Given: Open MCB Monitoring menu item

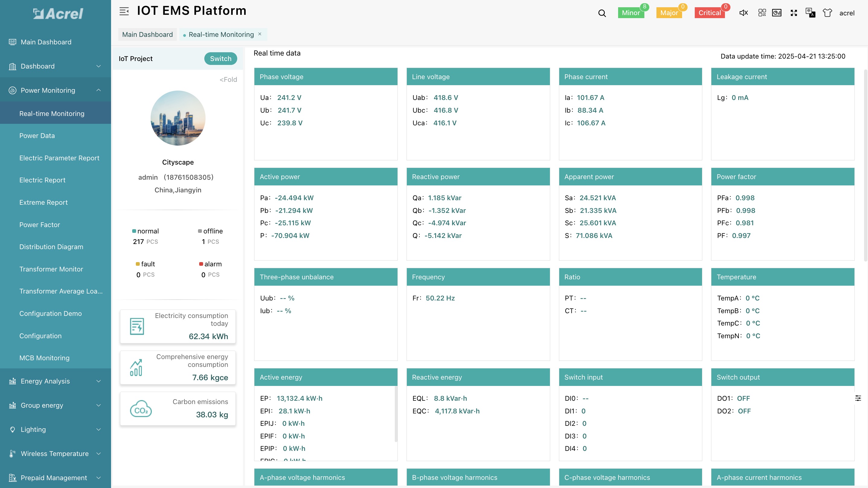Looking at the screenshot, I should [56, 358].
